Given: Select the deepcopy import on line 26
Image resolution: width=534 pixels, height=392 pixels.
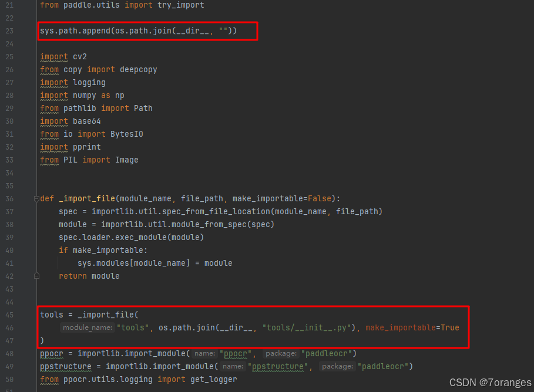Looking at the screenshot, I should point(139,69).
